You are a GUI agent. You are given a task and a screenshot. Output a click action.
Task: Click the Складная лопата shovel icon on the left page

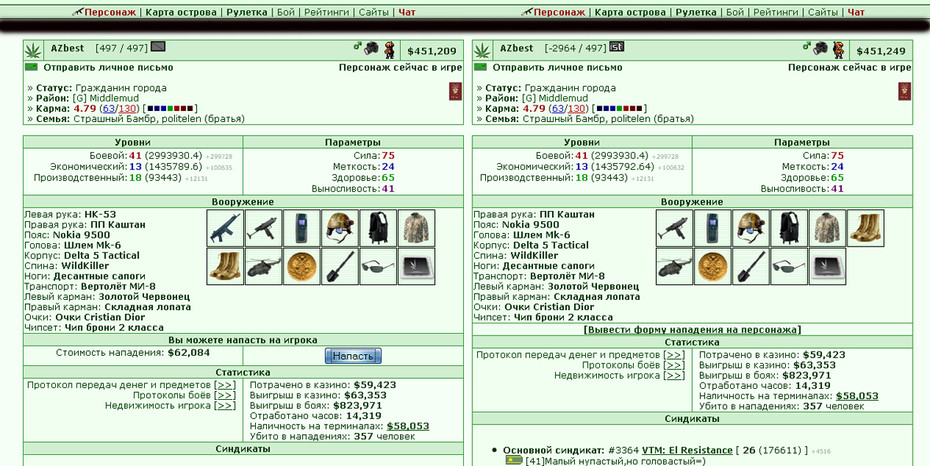(x=340, y=267)
